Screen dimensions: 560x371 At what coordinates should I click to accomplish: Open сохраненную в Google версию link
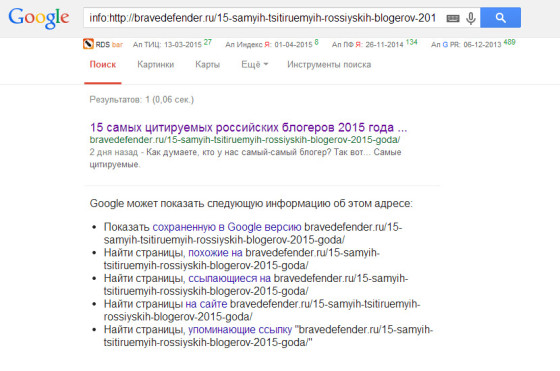coord(227,227)
